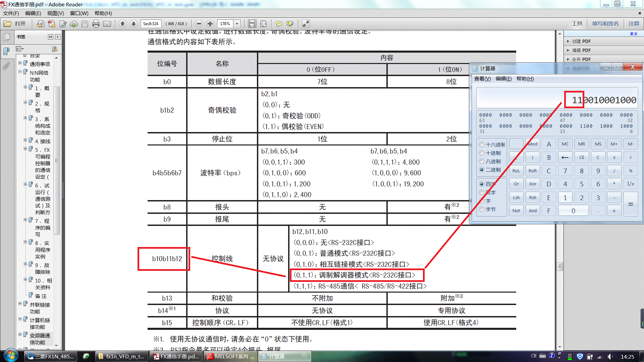Add a sticky note comment

[x=279, y=24]
